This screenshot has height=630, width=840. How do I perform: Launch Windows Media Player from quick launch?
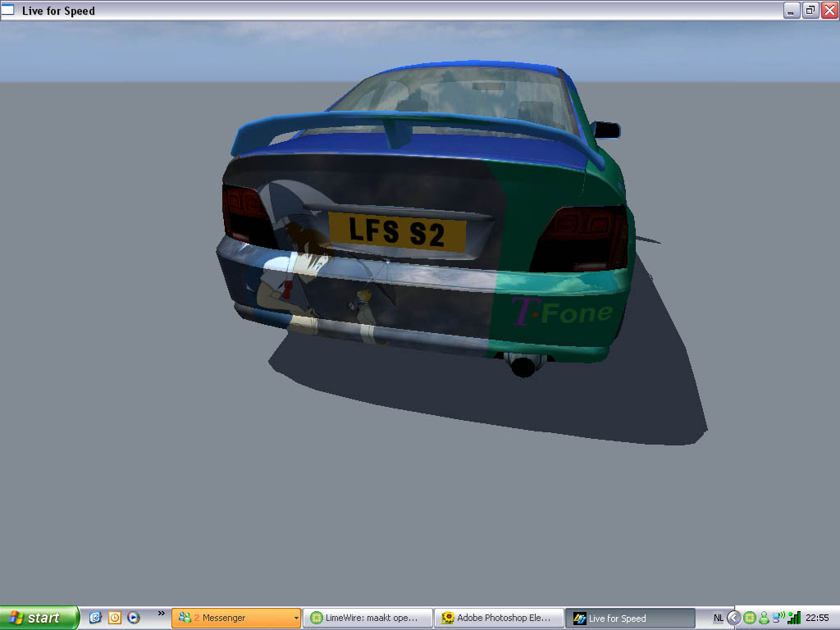[134, 618]
